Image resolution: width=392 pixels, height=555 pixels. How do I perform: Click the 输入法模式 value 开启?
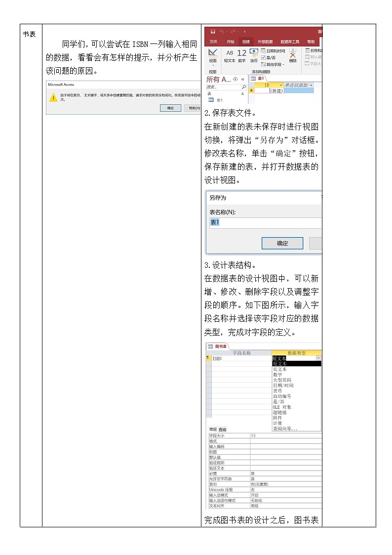coord(286,495)
